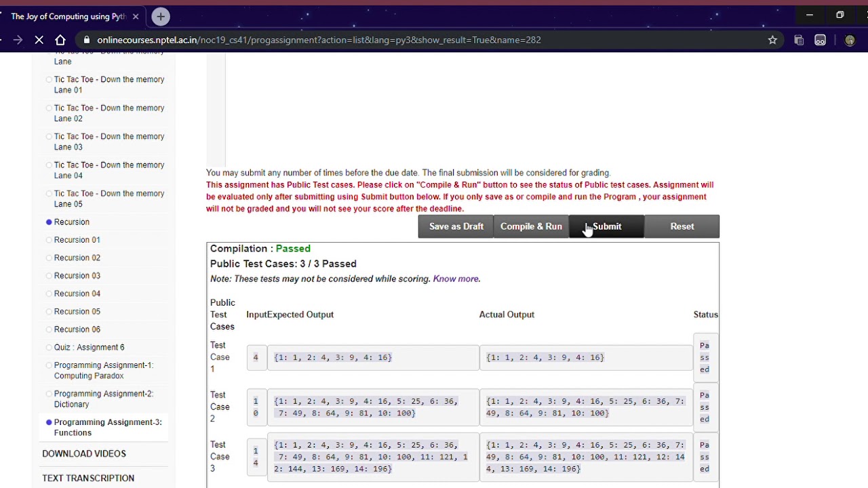The width and height of the screenshot is (868, 488).
Task: Go forward in the browser history
Action: 18,40
